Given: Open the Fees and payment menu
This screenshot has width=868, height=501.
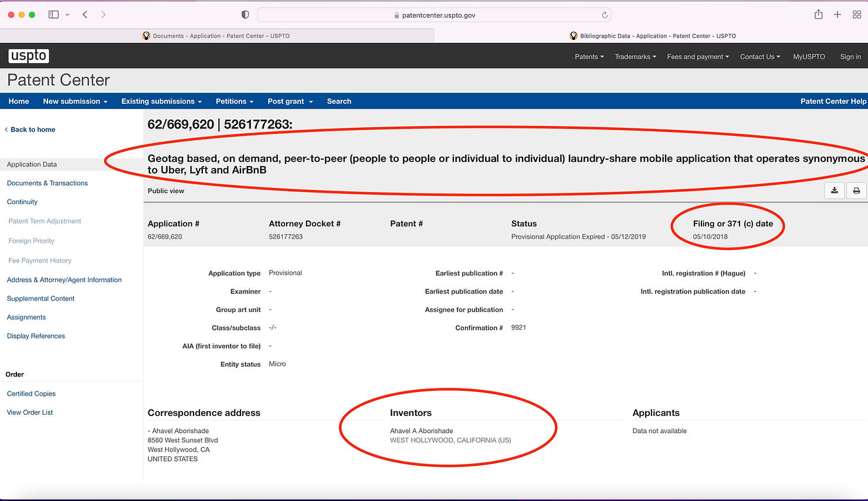Looking at the screenshot, I should [698, 57].
